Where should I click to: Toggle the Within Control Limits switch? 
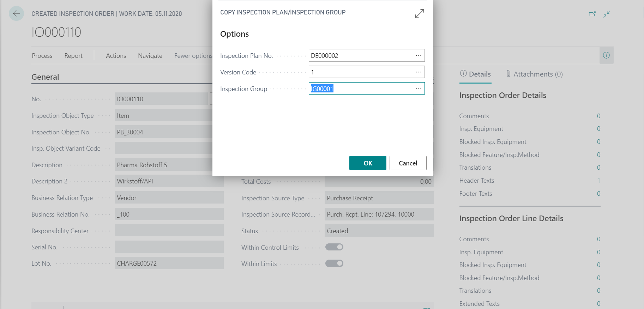334,247
